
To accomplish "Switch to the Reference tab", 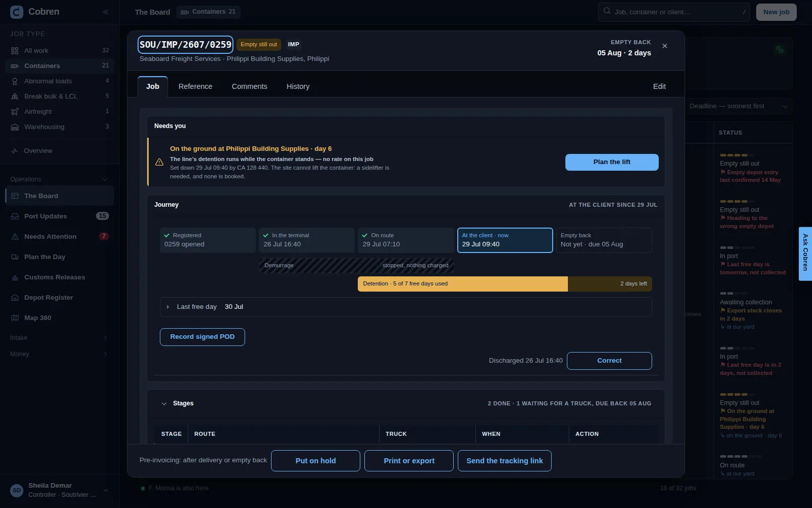I will pyautogui.click(x=195, y=86).
